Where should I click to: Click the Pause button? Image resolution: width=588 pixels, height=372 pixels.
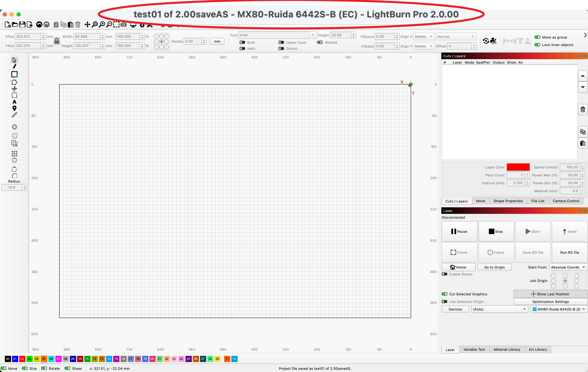[459, 232]
